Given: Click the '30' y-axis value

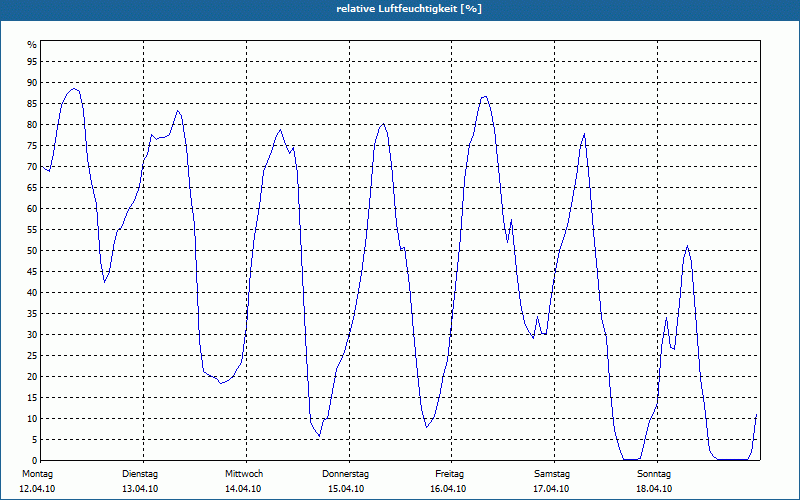Looking at the screenshot, I should (32, 335).
